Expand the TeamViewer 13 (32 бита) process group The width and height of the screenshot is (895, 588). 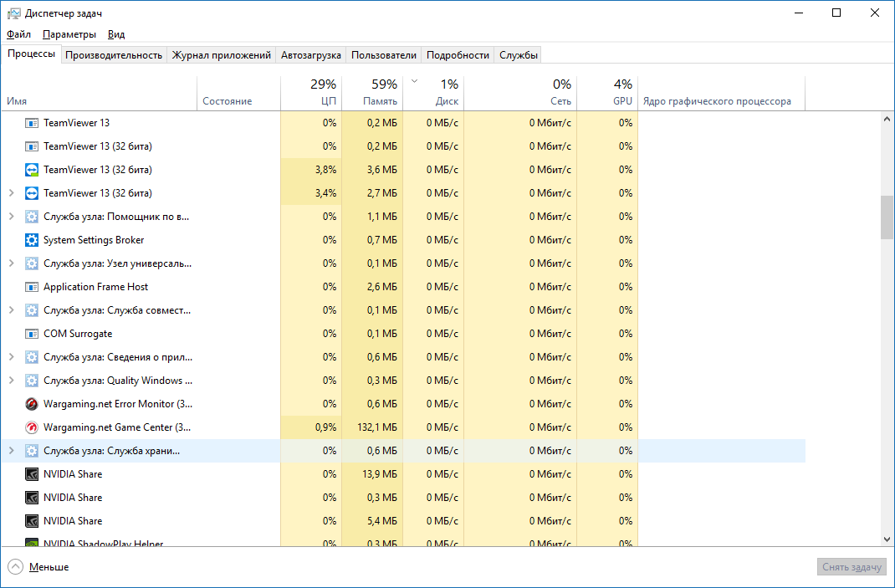tap(11, 193)
